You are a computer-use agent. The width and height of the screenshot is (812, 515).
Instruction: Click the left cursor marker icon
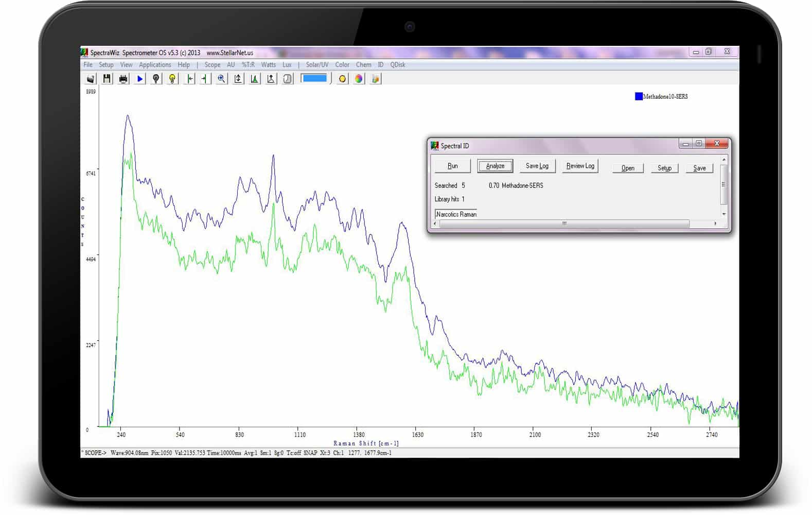tap(190, 79)
